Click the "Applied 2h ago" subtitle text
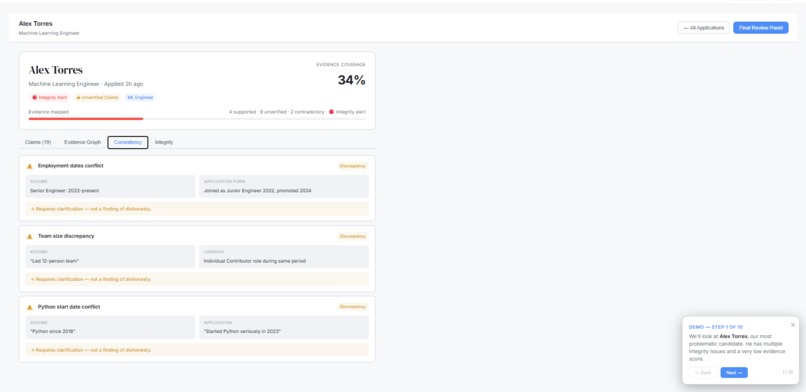Screen dimensions: 806x392 tap(124, 84)
